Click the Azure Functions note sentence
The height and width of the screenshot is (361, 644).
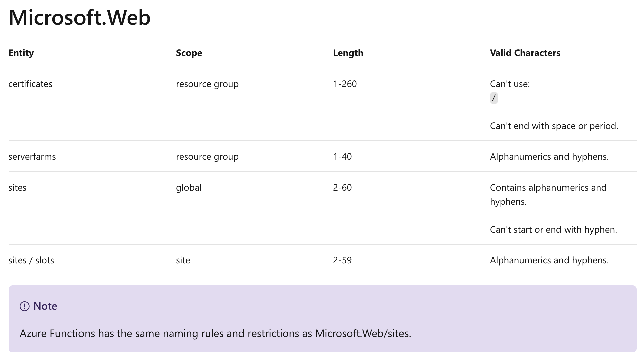pyautogui.click(x=215, y=334)
